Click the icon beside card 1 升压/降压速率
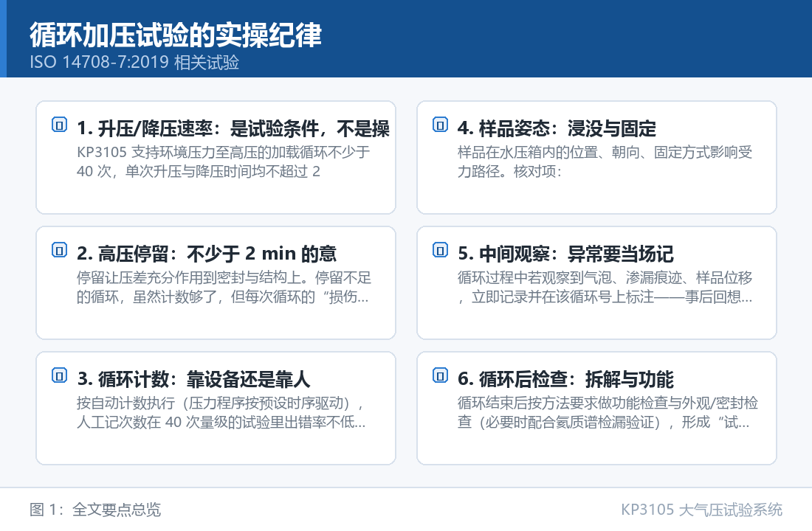The width and height of the screenshot is (812, 531). (60, 125)
